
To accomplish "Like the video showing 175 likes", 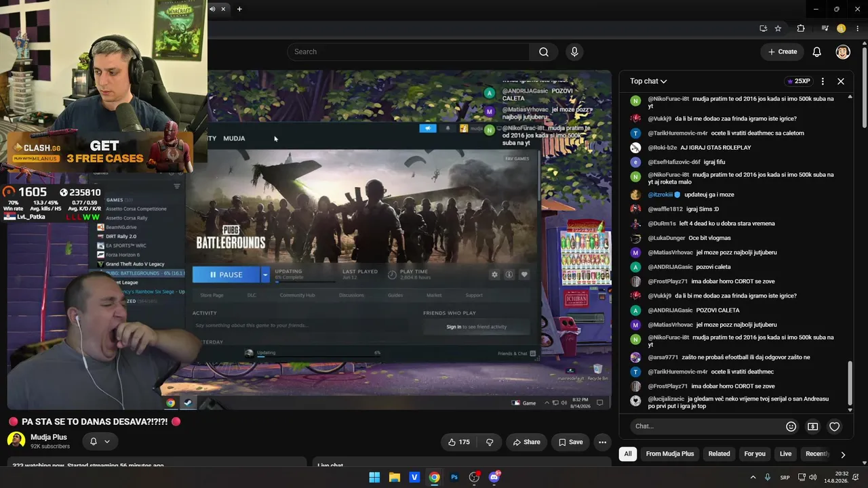I will [458, 442].
